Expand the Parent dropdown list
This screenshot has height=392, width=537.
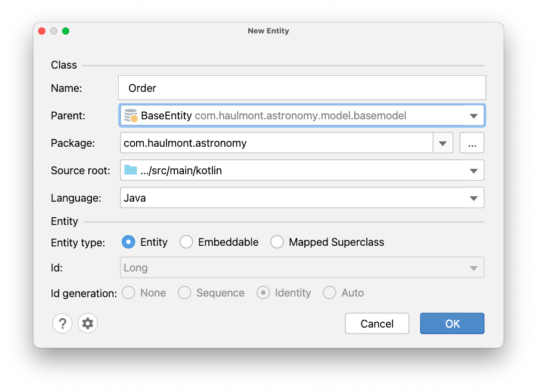click(x=473, y=116)
